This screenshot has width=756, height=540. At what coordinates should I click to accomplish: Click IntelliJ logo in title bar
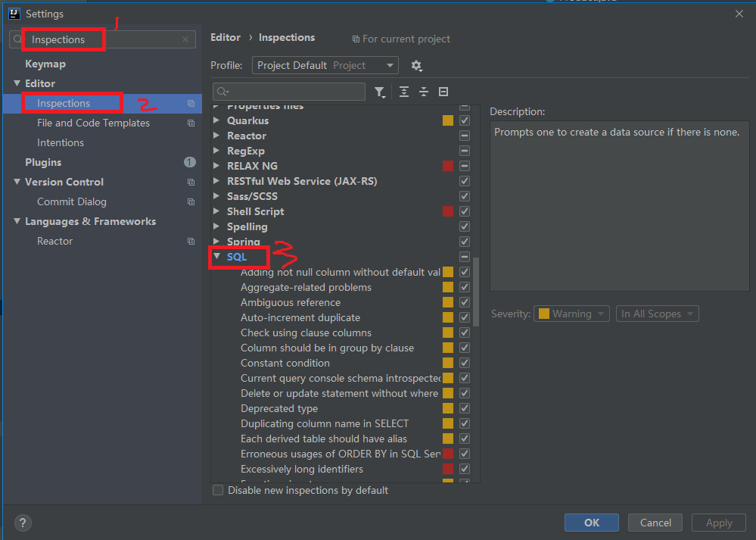tap(14, 14)
